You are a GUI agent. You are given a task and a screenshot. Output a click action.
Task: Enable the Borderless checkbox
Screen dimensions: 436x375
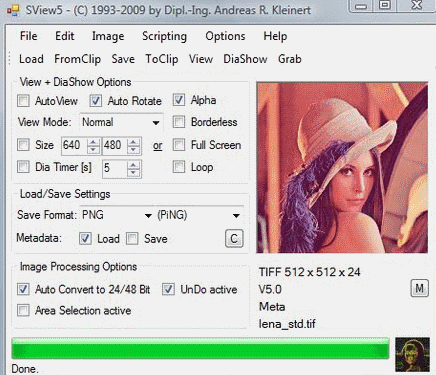pyautogui.click(x=179, y=122)
